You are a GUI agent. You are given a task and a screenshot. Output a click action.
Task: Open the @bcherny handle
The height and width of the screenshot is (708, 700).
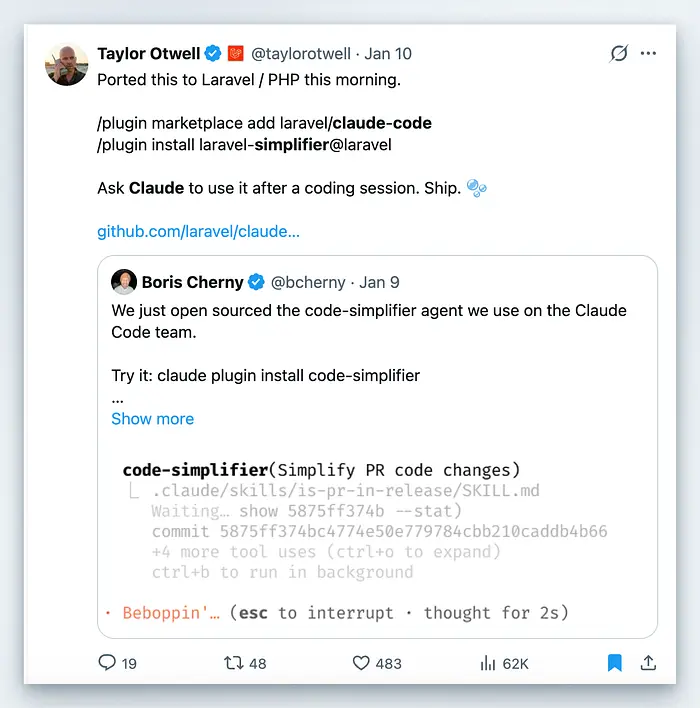tap(308, 283)
